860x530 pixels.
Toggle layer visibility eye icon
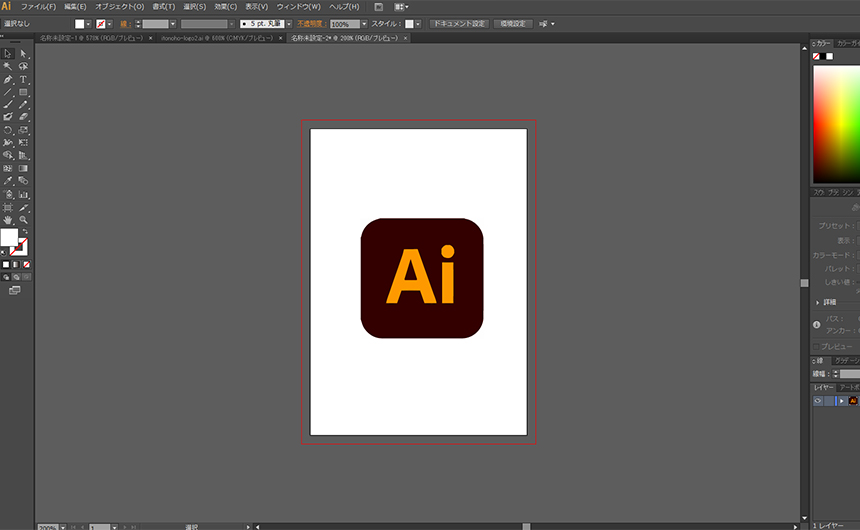pos(817,400)
